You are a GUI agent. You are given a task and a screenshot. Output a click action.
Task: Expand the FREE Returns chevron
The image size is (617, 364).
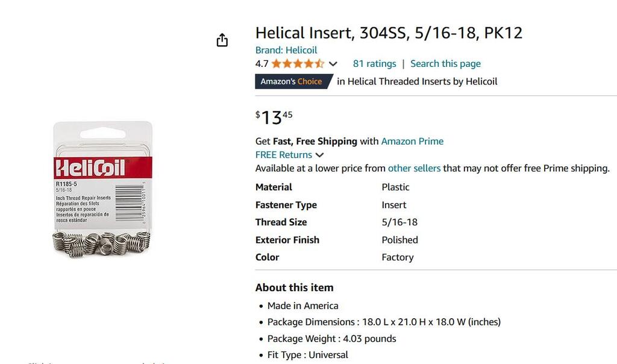(x=320, y=155)
